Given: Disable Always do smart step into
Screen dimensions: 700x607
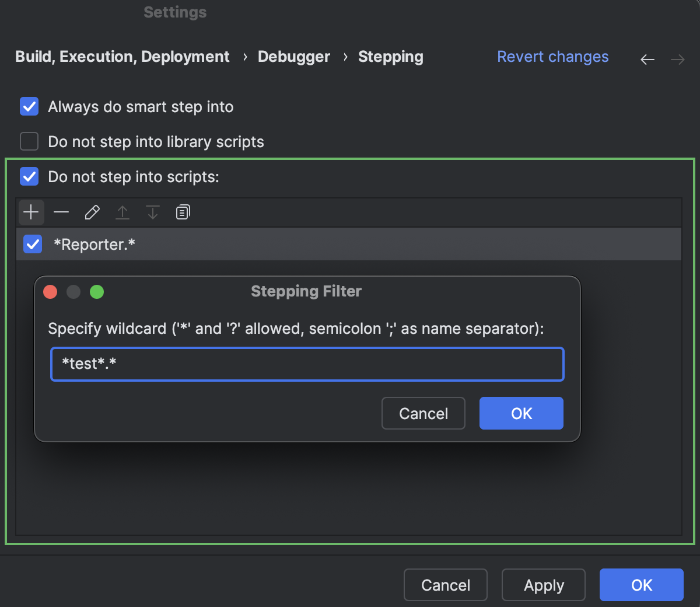Looking at the screenshot, I should tap(29, 106).
